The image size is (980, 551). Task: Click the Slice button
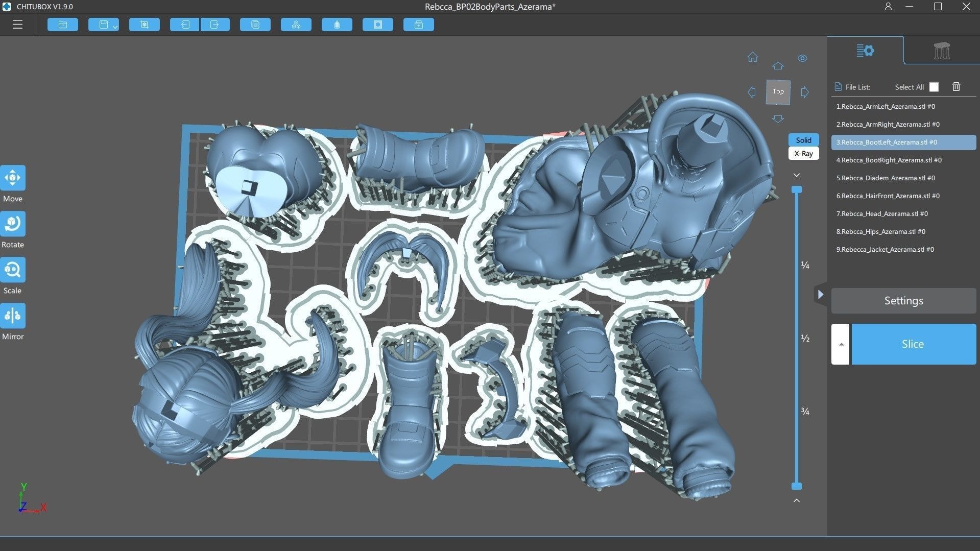(x=914, y=344)
